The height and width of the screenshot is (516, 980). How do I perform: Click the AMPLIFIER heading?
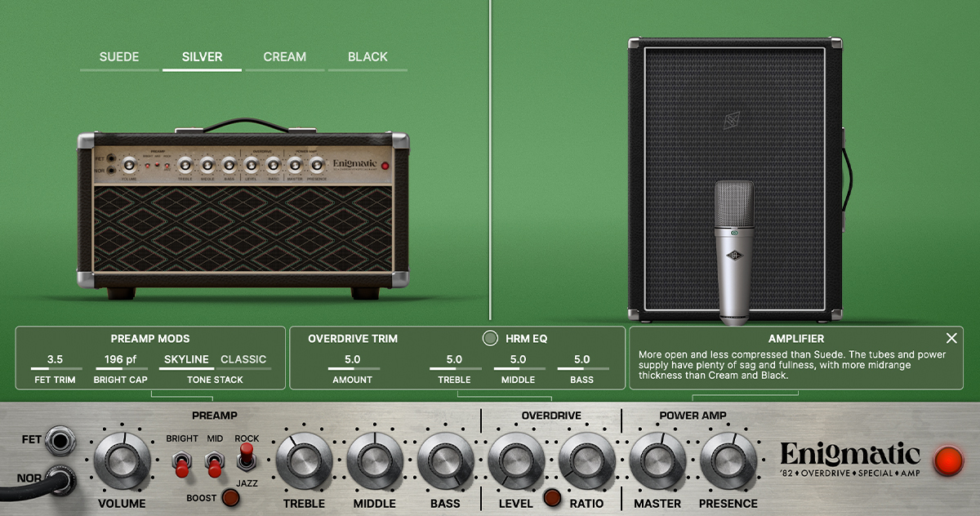click(x=796, y=338)
